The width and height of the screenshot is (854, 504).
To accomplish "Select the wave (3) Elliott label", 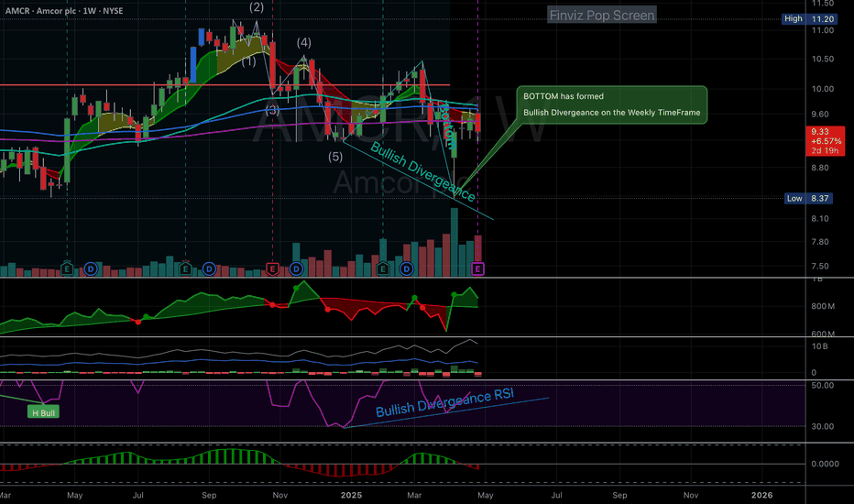I will tap(272, 111).
